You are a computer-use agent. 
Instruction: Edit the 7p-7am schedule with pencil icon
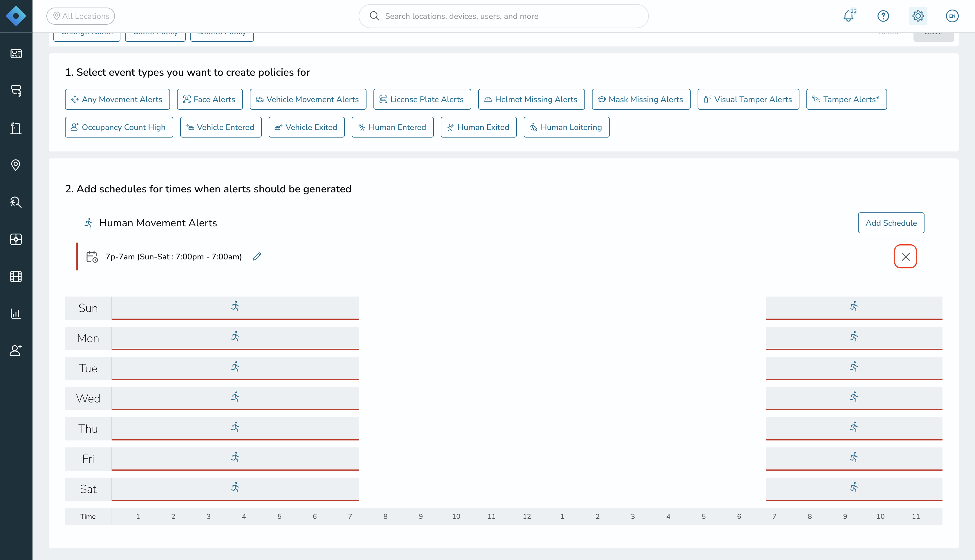(257, 256)
